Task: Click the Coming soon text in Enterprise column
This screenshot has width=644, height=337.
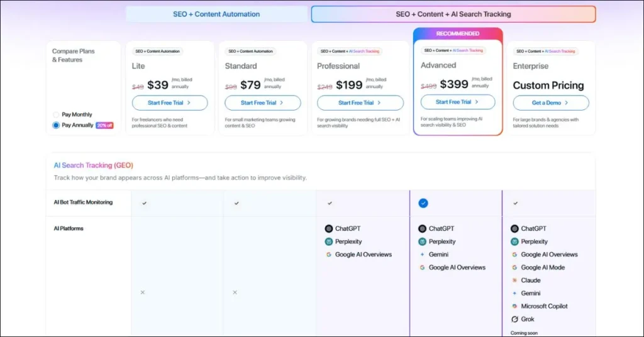Action: [x=524, y=333]
